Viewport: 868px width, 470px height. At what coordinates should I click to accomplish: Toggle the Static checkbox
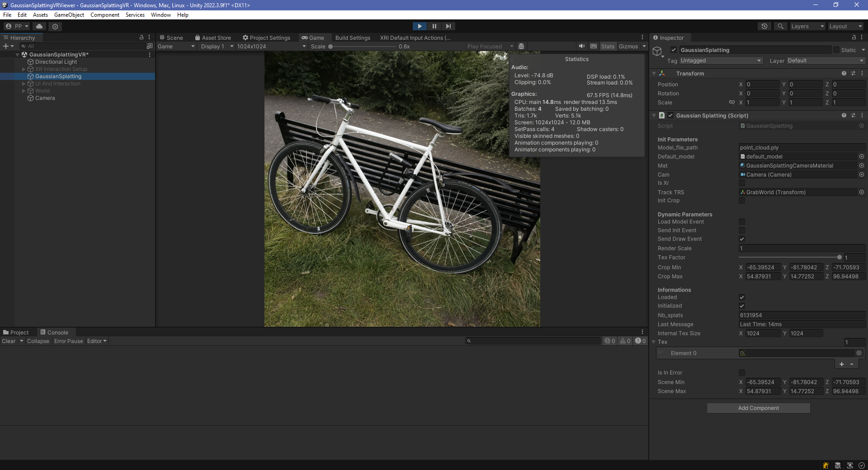click(836, 50)
